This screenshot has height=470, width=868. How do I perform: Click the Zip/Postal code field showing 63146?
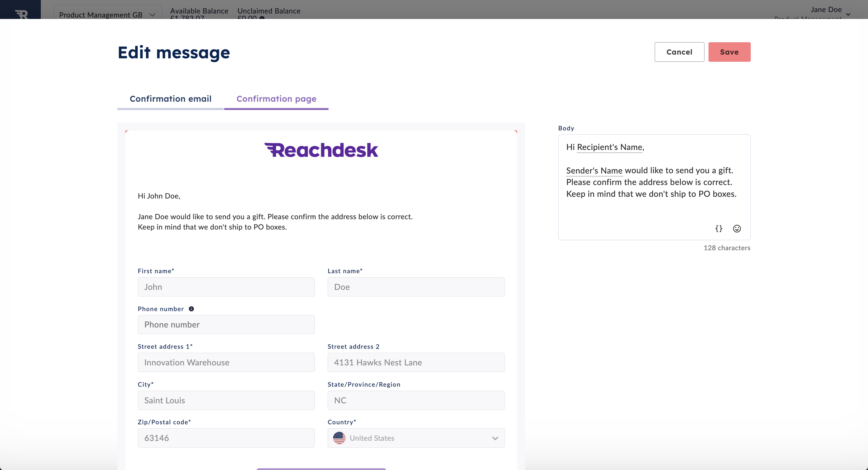226,438
